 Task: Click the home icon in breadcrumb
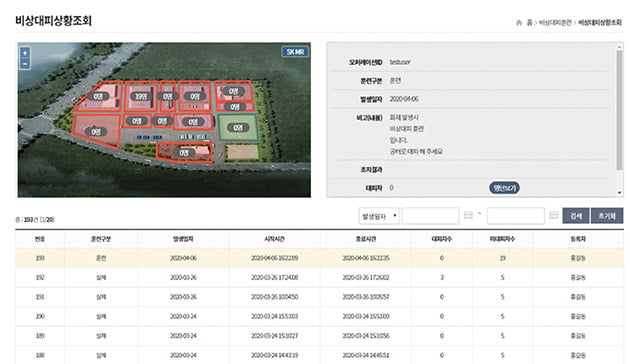519,23
